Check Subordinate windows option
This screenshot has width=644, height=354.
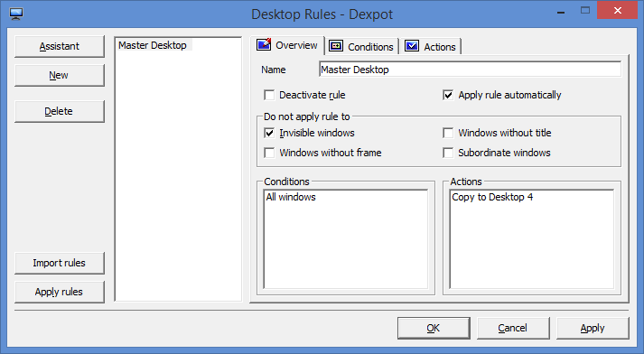(448, 153)
